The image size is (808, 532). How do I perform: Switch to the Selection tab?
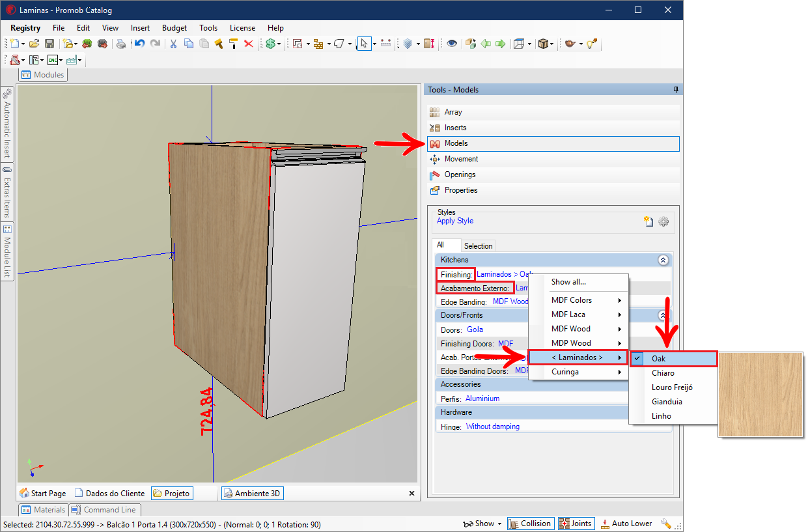(x=478, y=246)
